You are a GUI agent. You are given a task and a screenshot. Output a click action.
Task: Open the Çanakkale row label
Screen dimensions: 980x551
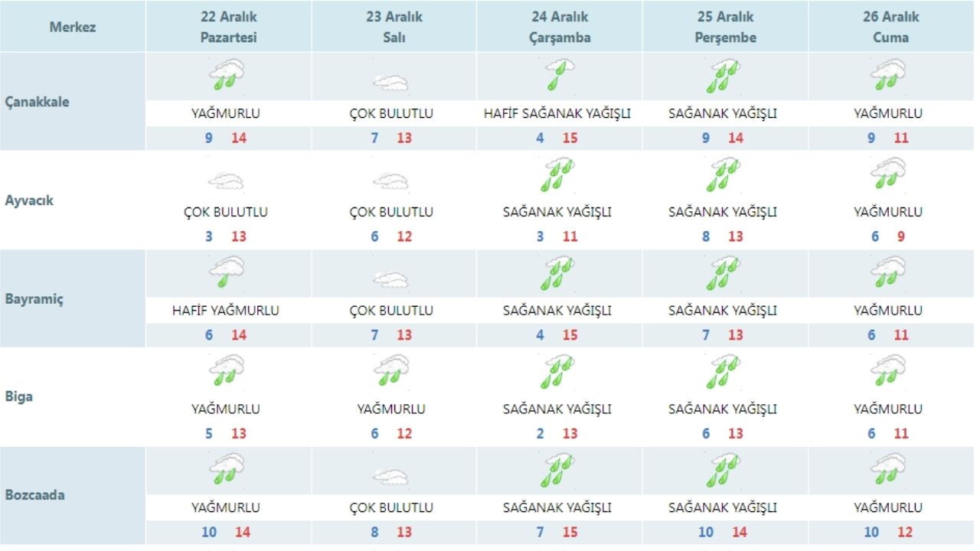coord(37,102)
